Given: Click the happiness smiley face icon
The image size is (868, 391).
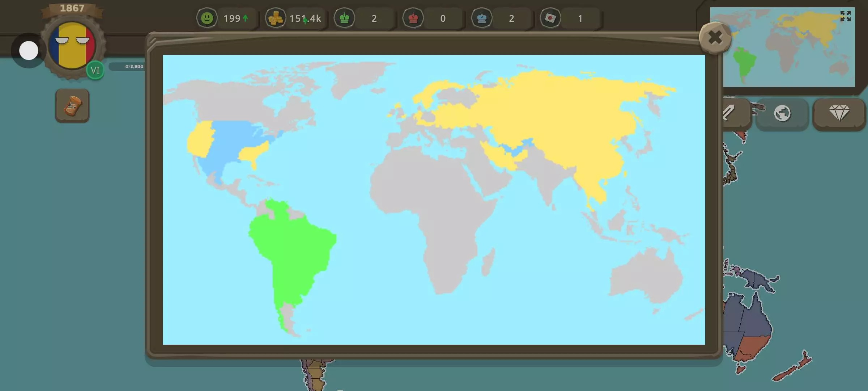Looking at the screenshot, I should [207, 18].
